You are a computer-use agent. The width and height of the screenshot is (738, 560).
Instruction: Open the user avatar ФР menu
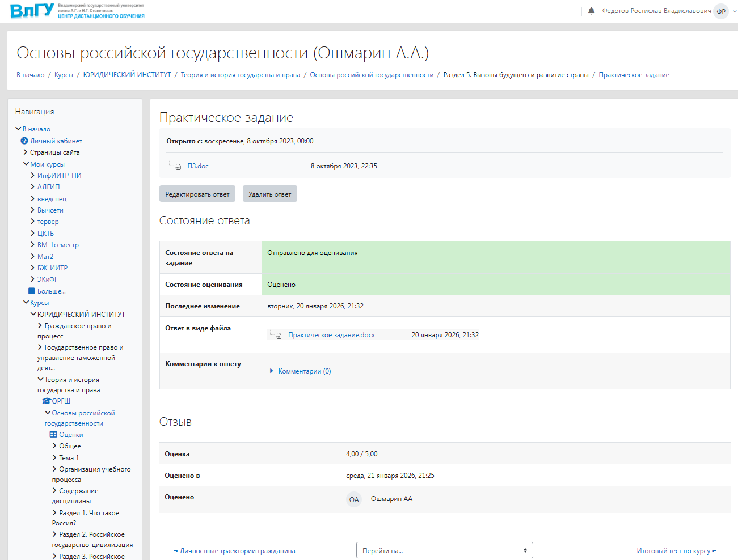[721, 11]
